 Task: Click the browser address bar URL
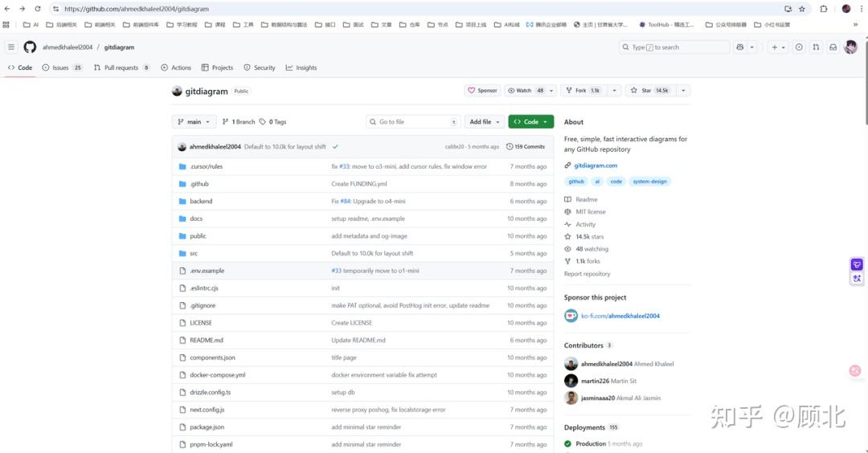(x=137, y=9)
